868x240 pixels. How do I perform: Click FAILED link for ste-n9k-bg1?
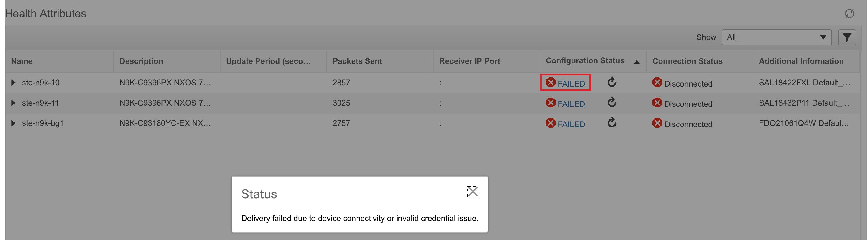pos(571,124)
